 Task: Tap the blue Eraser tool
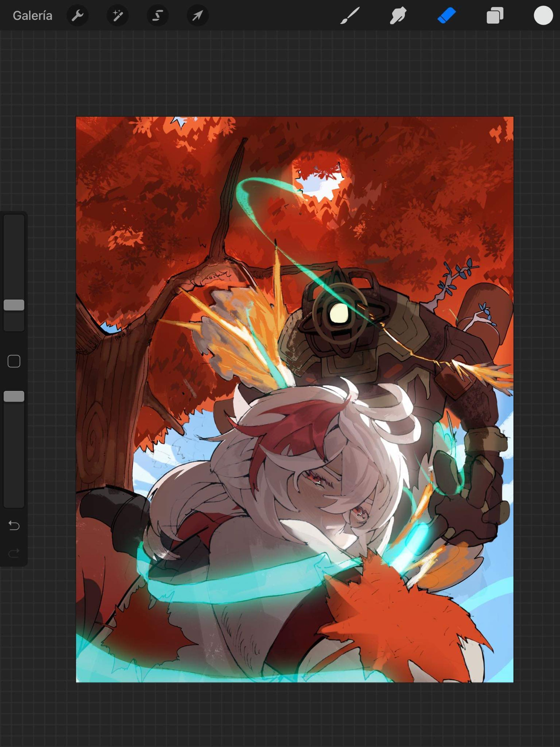pyautogui.click(x=447, y=16)
